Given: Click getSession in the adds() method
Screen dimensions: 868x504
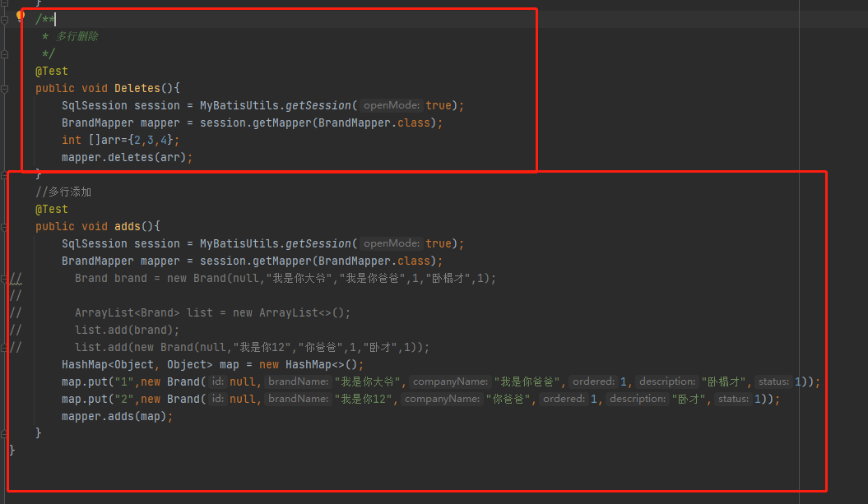Looking at the screenshot, I should 318,243.
